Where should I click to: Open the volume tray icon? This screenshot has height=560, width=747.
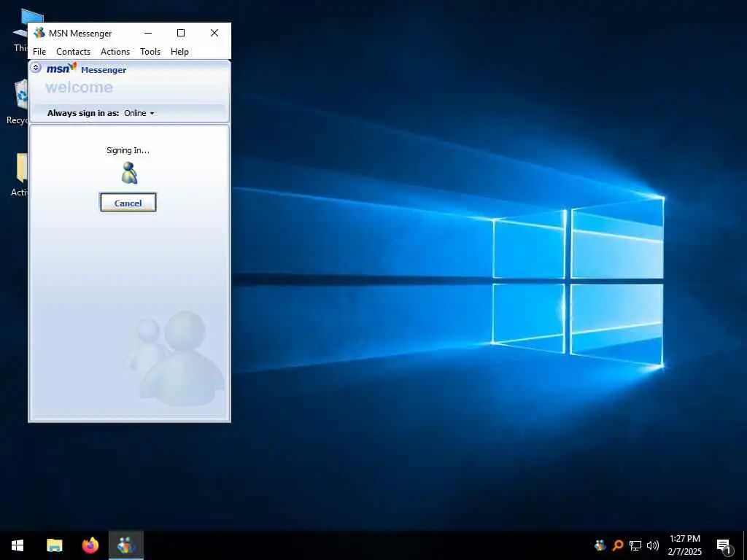[653, 545]
